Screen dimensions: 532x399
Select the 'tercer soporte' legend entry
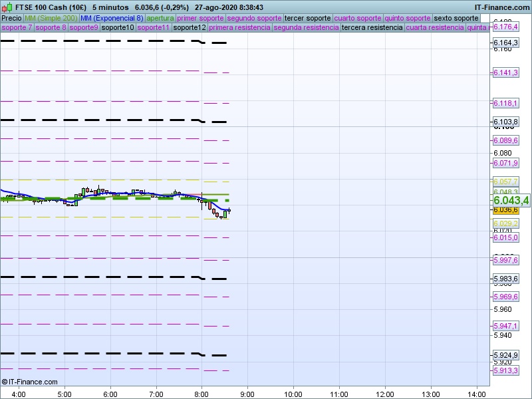(x=307, y=18)
